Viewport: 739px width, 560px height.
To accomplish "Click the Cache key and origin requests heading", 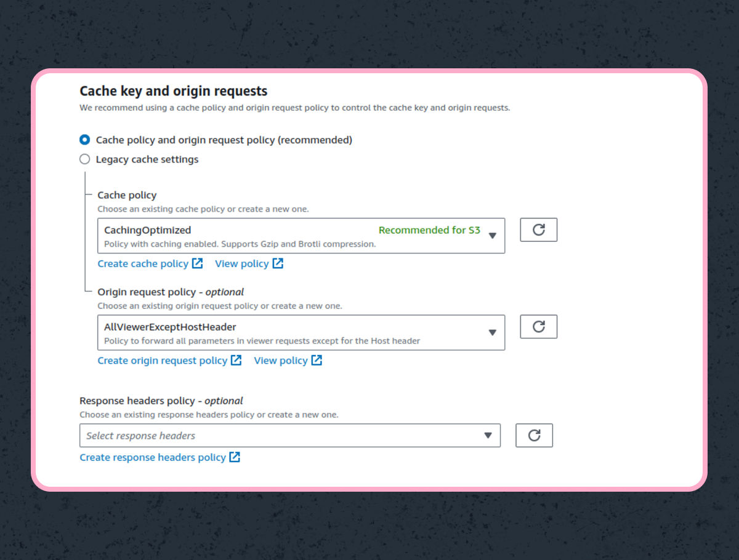I will click(x=174, y=91).
